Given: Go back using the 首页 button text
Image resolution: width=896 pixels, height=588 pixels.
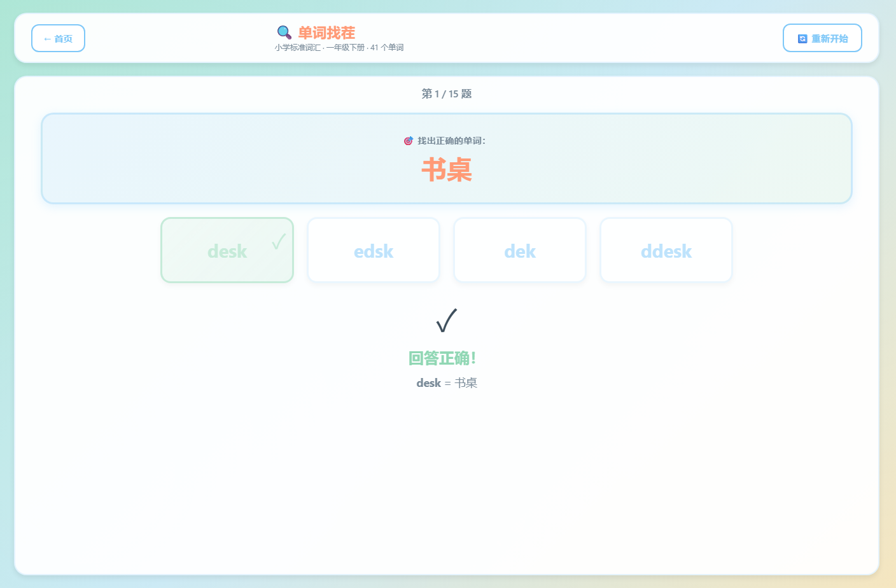Looking at the screenshot, I should click(x=63, y=39).
